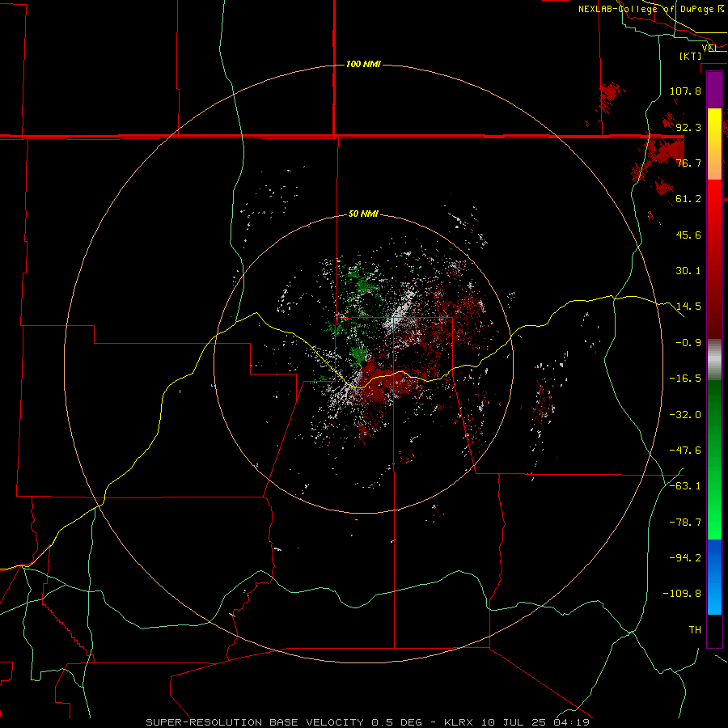Click the black radar site dot

click(x=365, y=365)
